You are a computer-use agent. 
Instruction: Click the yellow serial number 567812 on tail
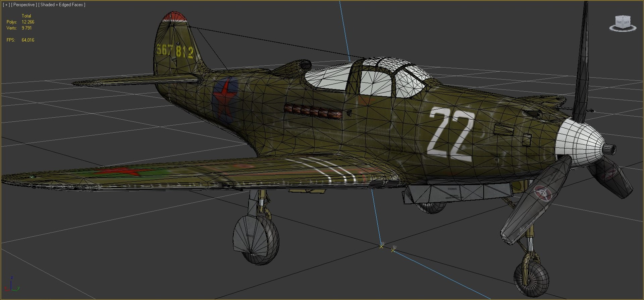(x=175, y=51)
